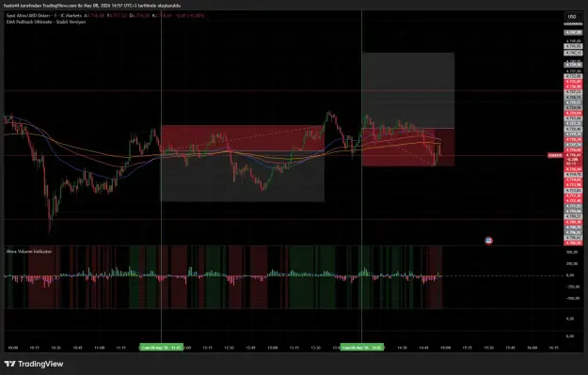This screenshot has height=375, width=588.
Task: Click the 10:30 time axis label
Action: point(56,348)
